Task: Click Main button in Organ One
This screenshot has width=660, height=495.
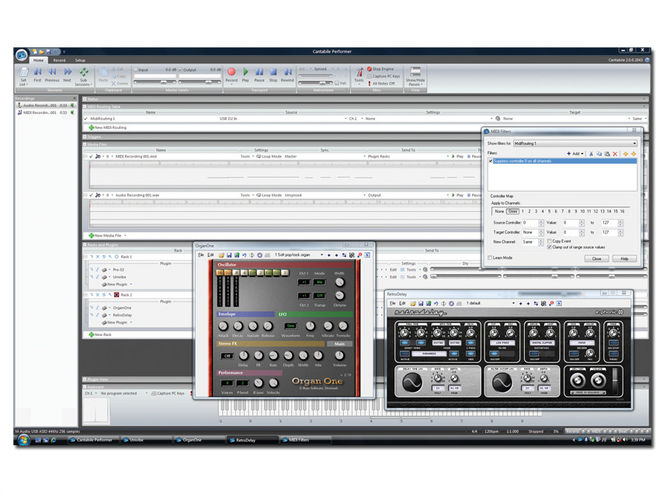Action: coord(339,344)
